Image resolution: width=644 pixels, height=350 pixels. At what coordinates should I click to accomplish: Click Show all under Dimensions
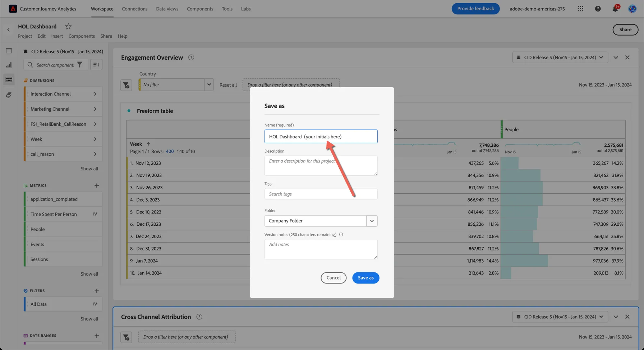click(89, 169)
